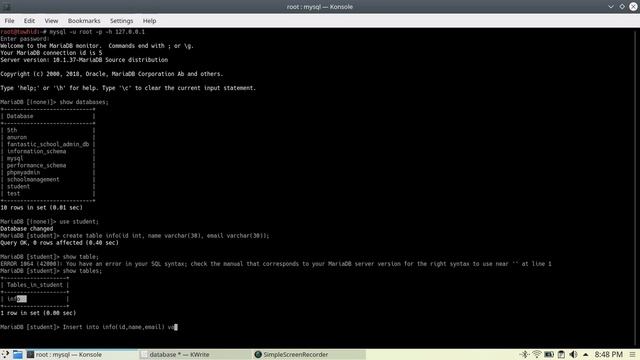Expand hidden system tray icons arrow
The height and width of the screenshot is (360, 640).
tap(586, 355)
